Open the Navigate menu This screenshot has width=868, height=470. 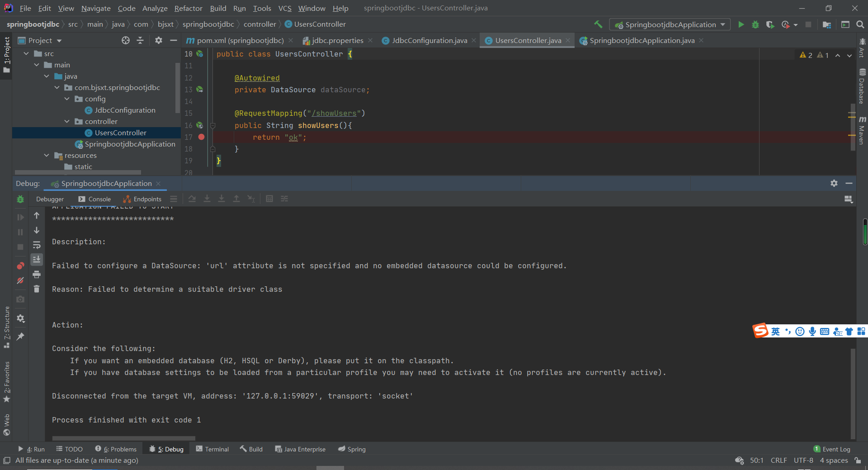click(96, 8)
